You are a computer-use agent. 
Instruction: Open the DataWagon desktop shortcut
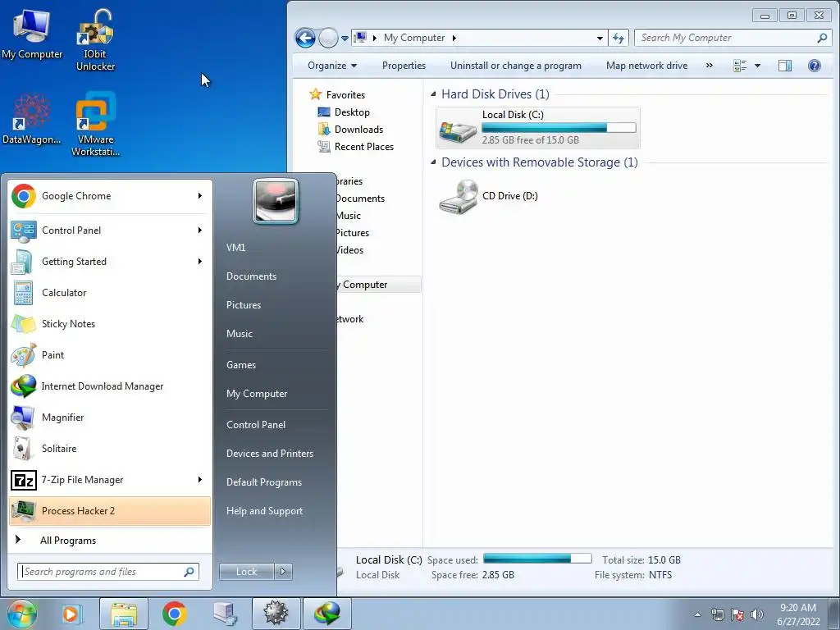click(x=32, y=120)
